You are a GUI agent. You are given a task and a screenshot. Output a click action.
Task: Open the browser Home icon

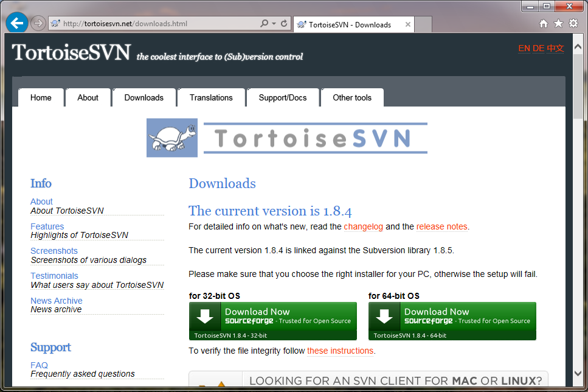coord(544,24)
